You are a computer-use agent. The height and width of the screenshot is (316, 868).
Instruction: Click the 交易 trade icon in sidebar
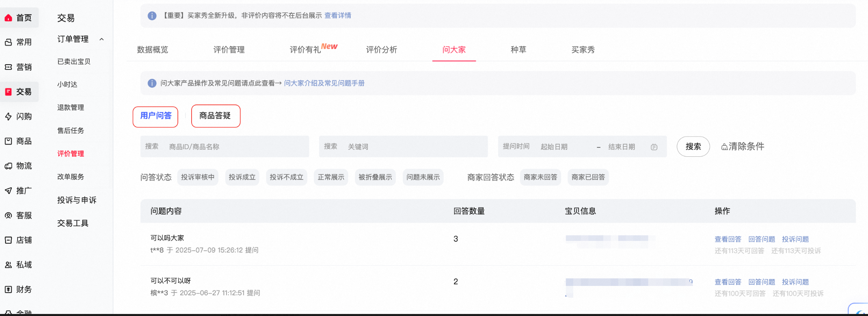[8, 92]
